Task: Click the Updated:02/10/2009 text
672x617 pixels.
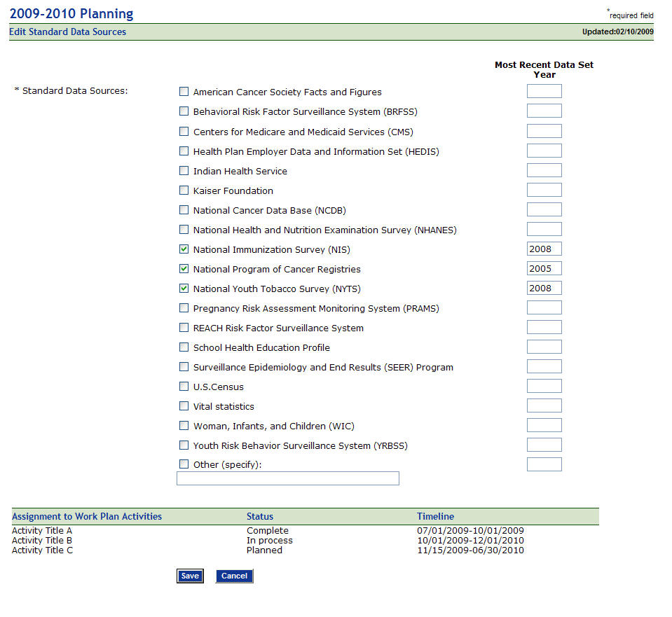Action: pos(617,32)
